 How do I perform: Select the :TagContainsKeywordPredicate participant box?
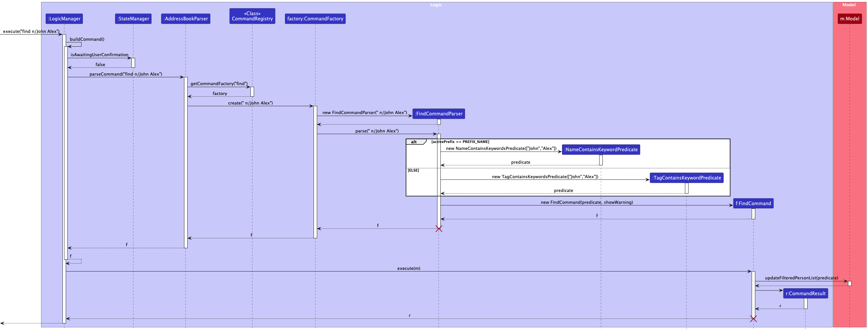pos(686,178)
